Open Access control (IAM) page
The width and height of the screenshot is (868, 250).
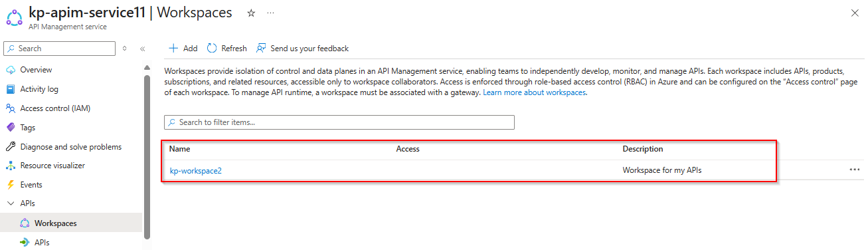tap(55, 108)
